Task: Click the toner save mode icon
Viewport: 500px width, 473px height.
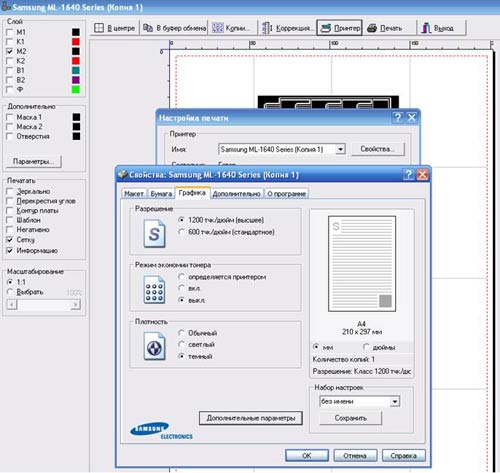Action: point(154,290)
